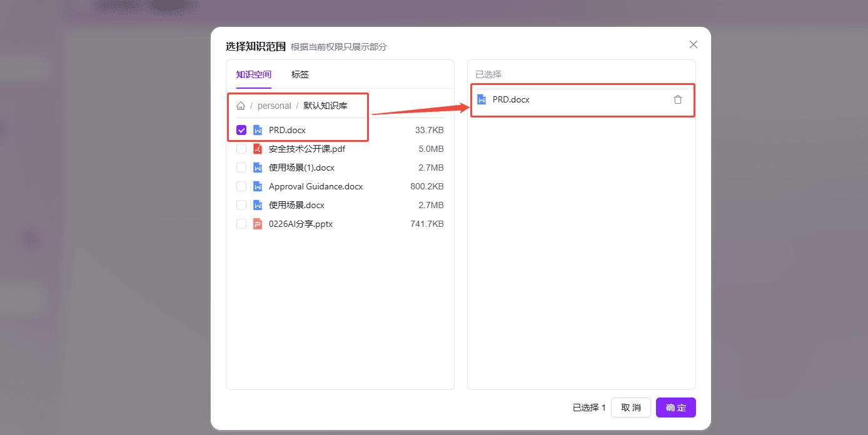Switch to the 标签 tab
The width and height of the screenshot is (868, 435).
300,74
